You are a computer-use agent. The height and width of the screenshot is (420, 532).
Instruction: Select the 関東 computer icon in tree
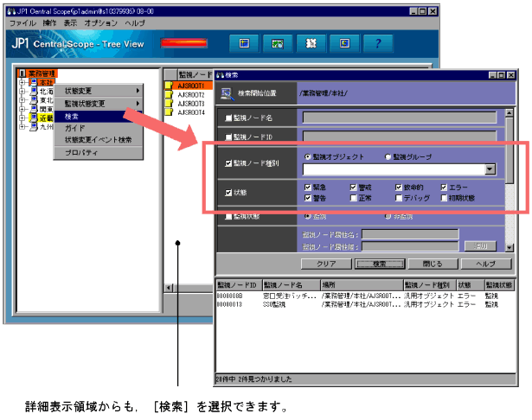coord(34,109)
